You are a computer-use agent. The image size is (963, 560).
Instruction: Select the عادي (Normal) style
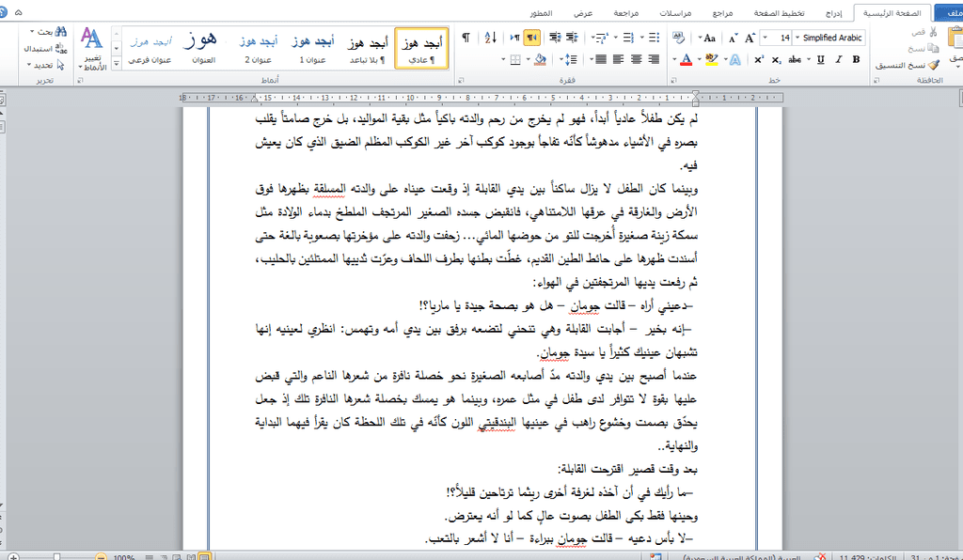tap(421, 49)
